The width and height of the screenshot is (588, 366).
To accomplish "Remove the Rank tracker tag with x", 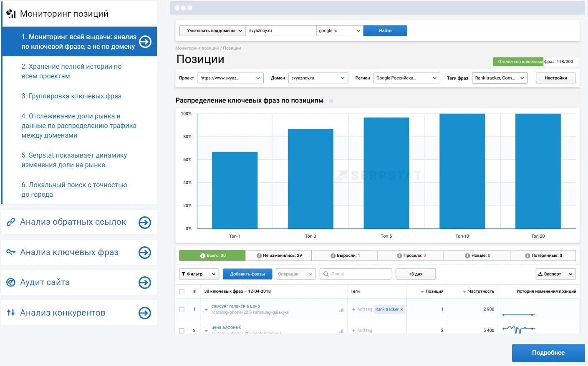I will pos(401,310).
